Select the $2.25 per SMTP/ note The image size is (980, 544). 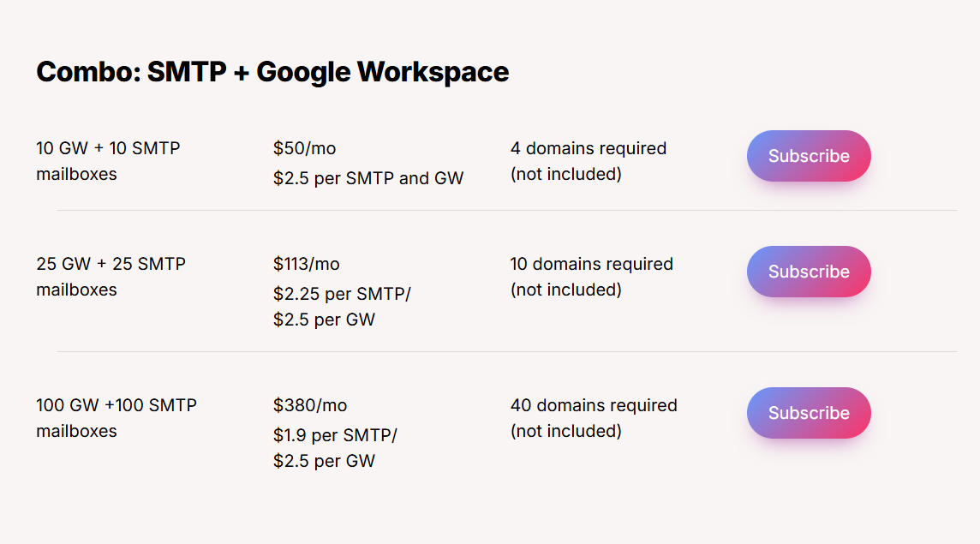click(x=342, y=293)
